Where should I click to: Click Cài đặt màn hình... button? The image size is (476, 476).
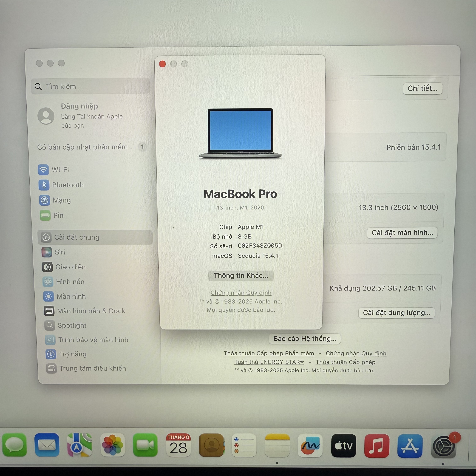coord(402,233)
